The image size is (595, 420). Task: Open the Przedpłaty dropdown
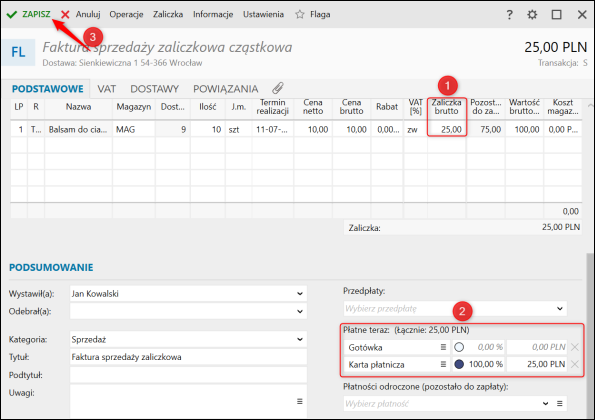point(455,308)
